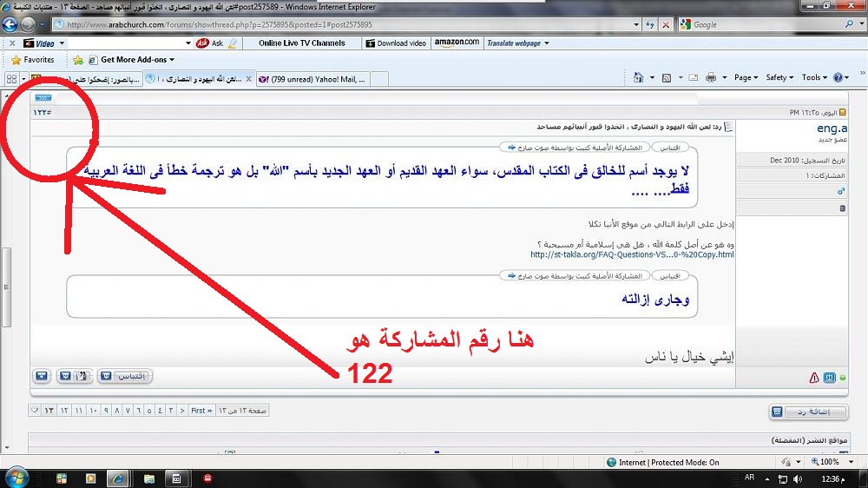
Task: Open the Tools dropdown menu
Action: [x=814, y=77]
